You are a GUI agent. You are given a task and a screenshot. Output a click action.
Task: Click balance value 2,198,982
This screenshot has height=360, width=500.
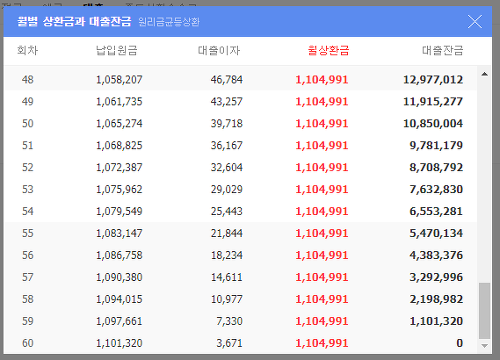pyautogui.click(x=436, y=299)
